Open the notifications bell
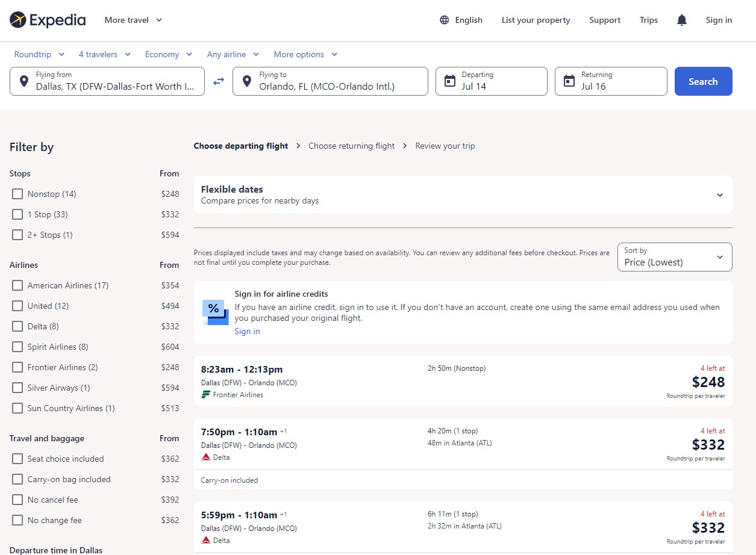 click(682, 20)
